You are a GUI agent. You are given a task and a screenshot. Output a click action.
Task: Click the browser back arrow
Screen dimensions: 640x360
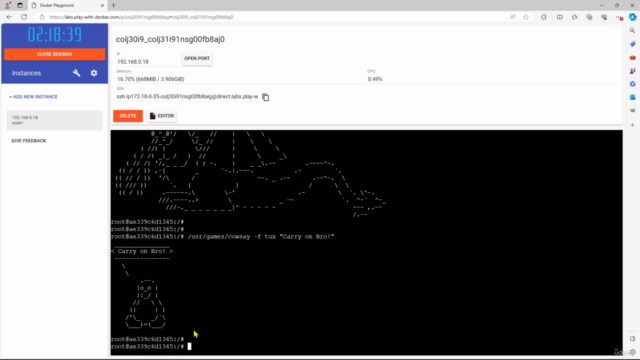click(9, 17)
